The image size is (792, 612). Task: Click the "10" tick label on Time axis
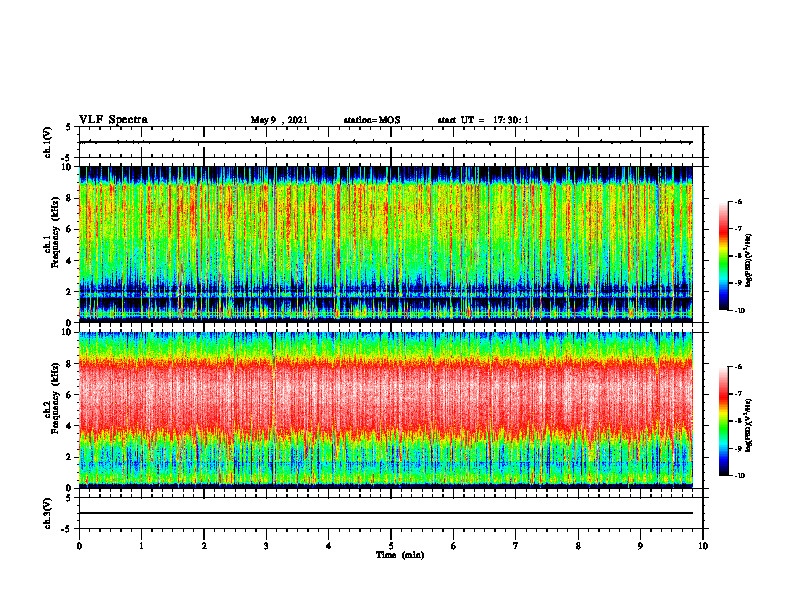click(703, 546)
